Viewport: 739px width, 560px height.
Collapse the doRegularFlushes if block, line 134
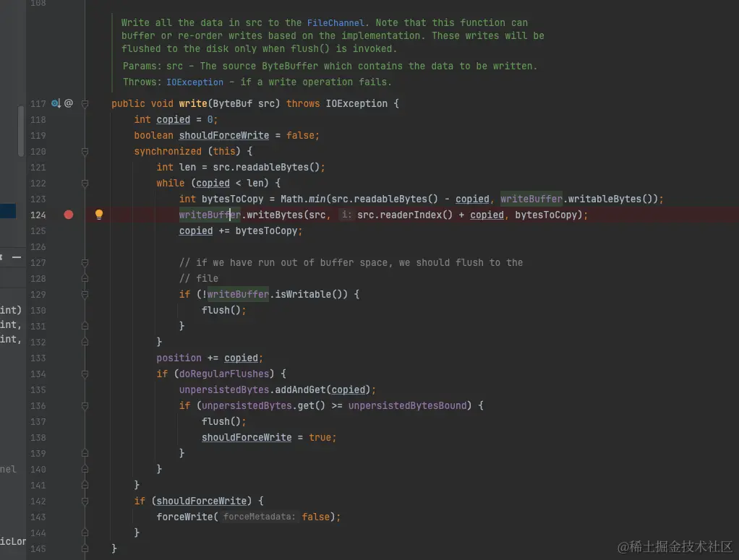(85, 374)
